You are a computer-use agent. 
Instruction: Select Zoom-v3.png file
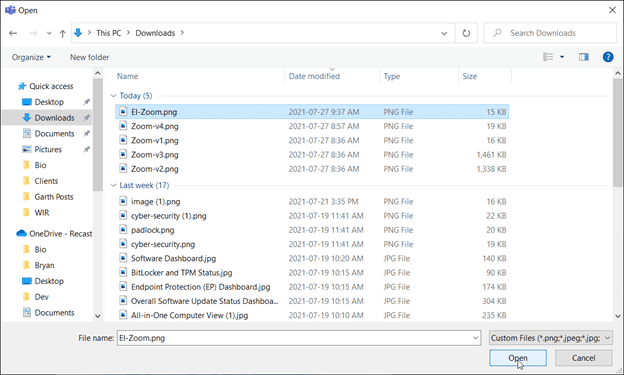coord(155,155)
